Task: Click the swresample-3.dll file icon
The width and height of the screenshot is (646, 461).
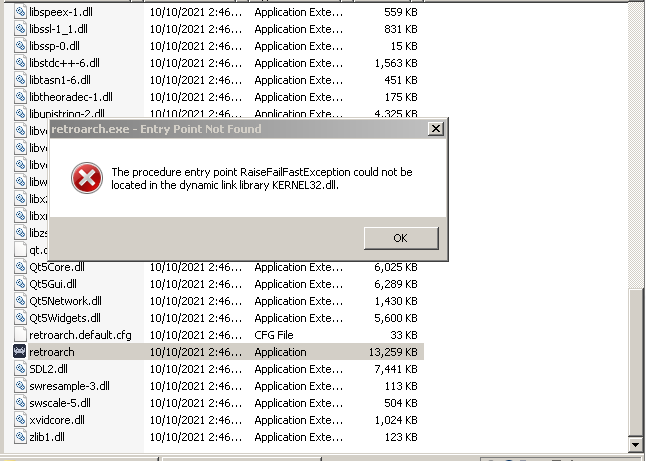Action: click(20, 386)
